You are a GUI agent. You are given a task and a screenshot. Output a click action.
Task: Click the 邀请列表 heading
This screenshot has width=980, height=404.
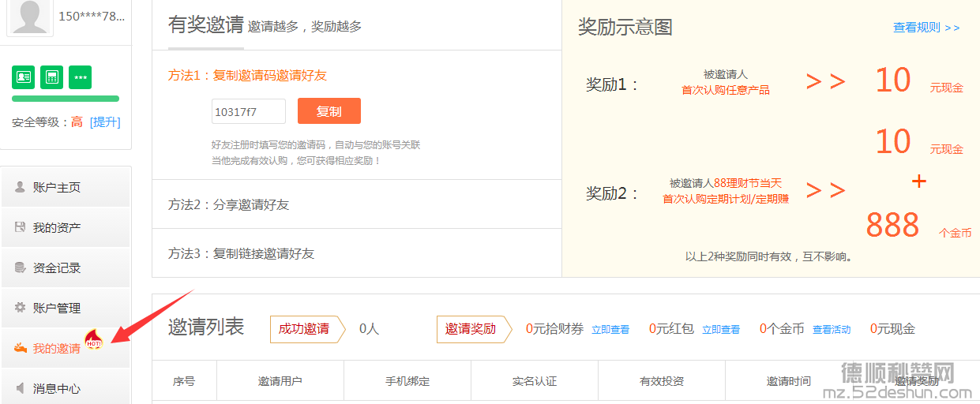click(206, 327)
